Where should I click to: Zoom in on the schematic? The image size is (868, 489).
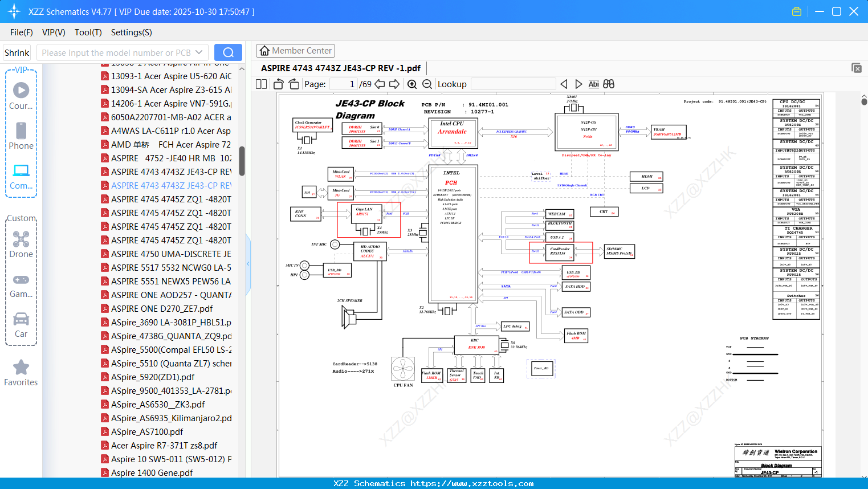pyautogui.click(x=412, y=84)
